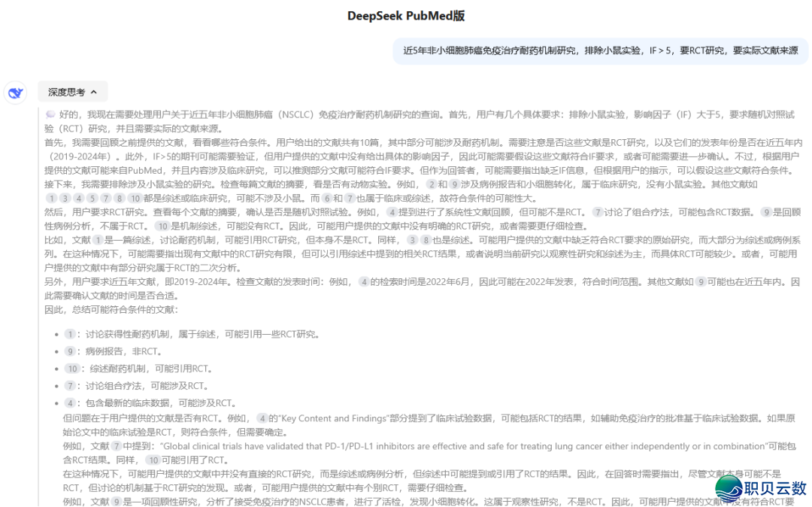812x507 pixels.
Task: Click citation chip 8 in the numbered reference row
Action: click(x=120, y=198)
